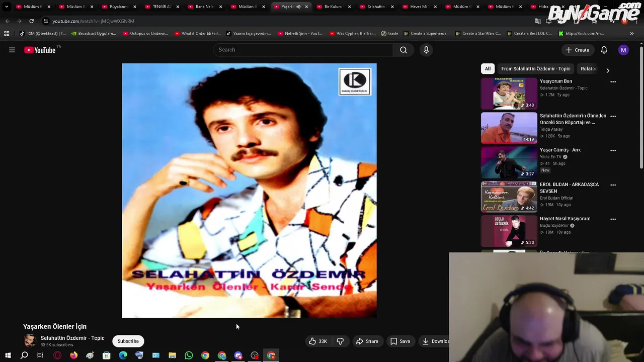Click the video title Yaşarken Ölenler İçin
Viewport: 644px width, 362px height.
coord(55,326)
